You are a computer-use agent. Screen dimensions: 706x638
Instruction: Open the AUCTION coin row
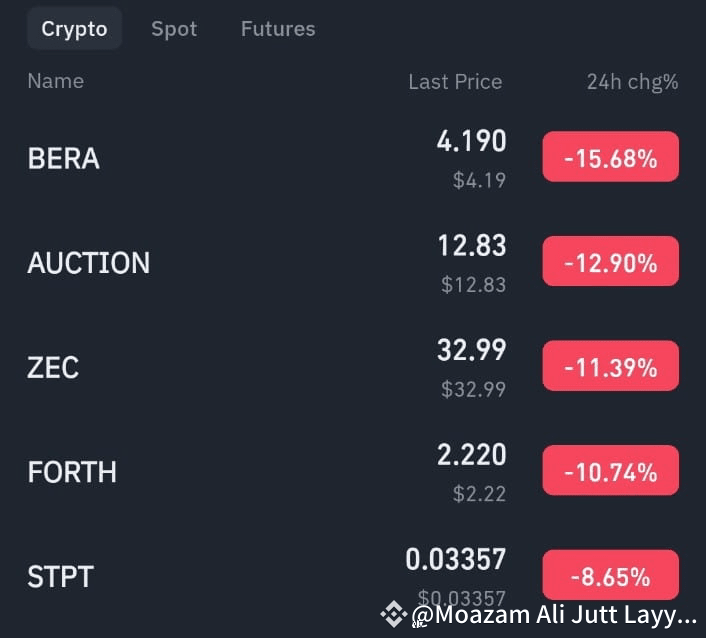point(353,262)
